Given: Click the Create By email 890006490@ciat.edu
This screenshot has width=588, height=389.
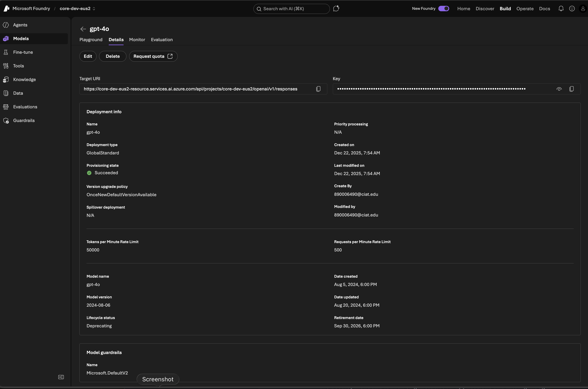Looking at the screenshot, I should [x=356, y=194].
